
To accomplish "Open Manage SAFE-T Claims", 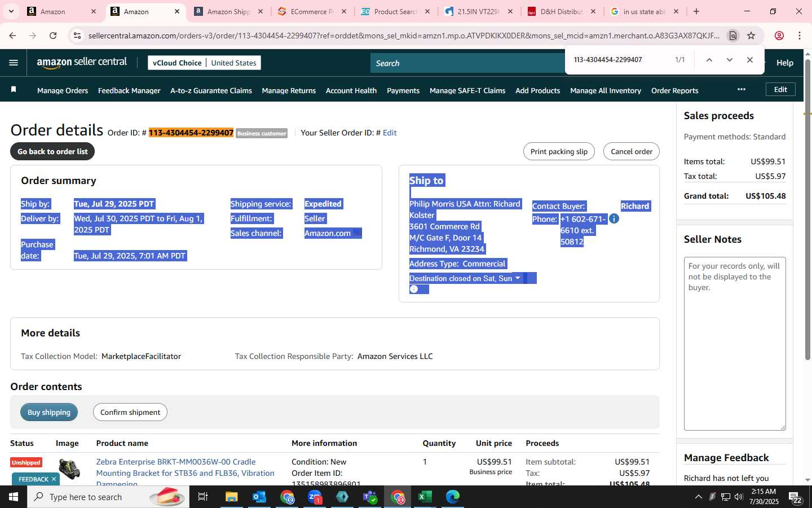I will click(467, 90).
